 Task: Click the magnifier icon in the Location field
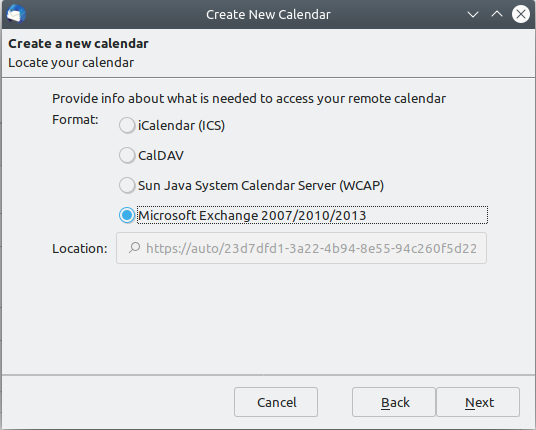[x=134, y=247]
